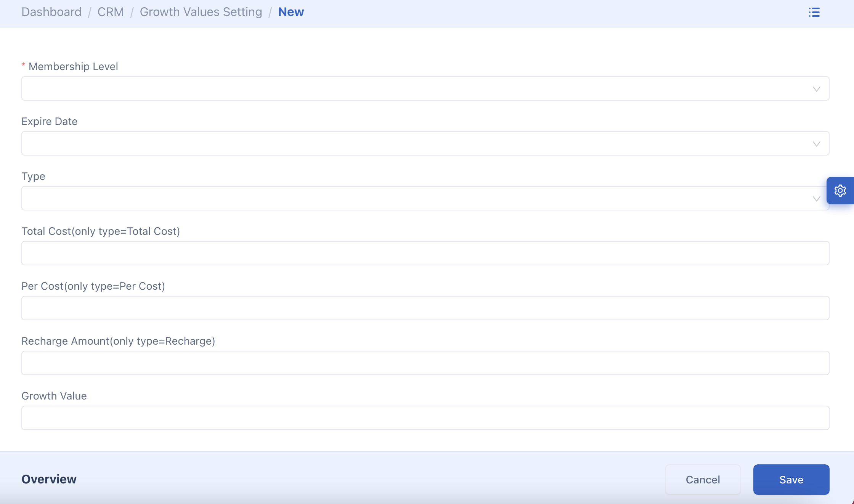
Task: Click into the Per Cost field
Action: click(425, 308)
